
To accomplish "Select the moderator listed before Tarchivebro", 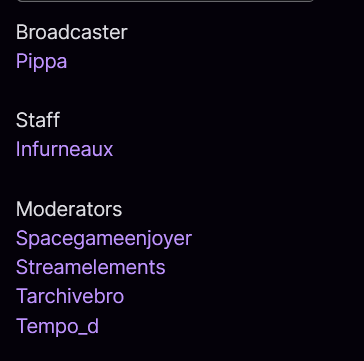I will pos(90,267).
